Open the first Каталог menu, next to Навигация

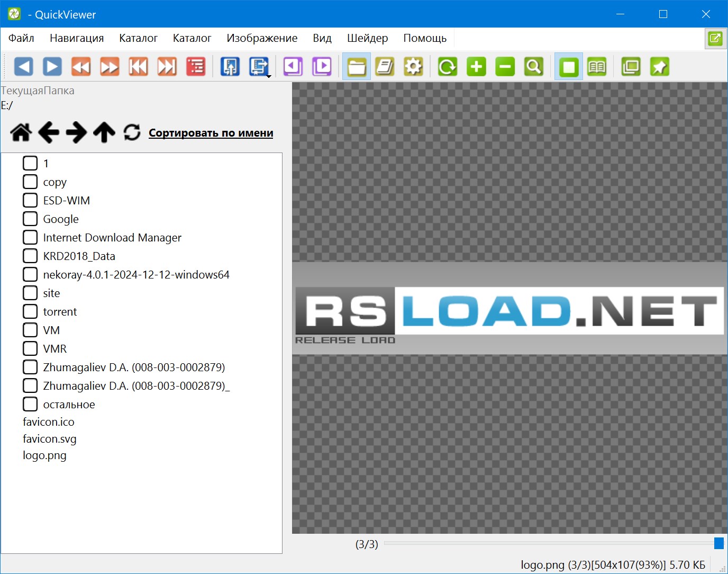point(138,38)
